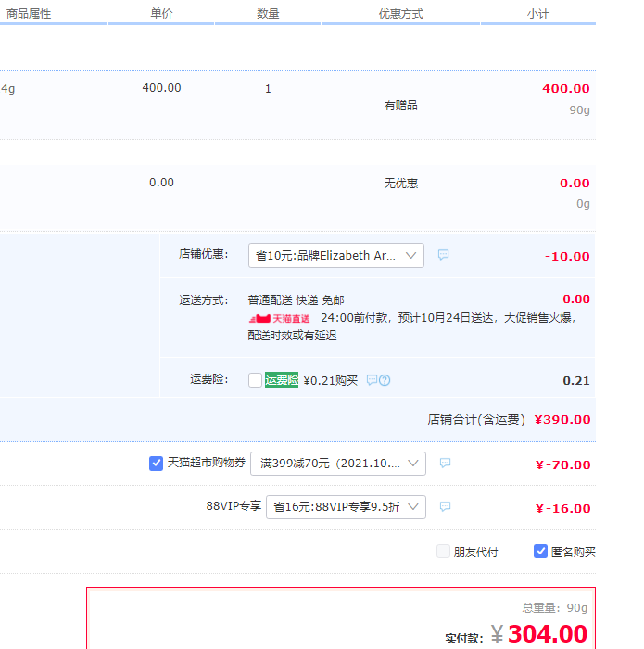Screen dimensions: 644x649
Task: Tick the 朋友代付 checkbox
Action: 443,552
